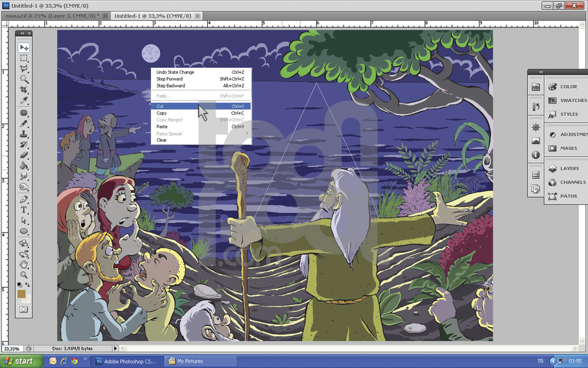Viewport: 588px width, 368px height.
Task: Open the Adjustments panel
Action: (566, 134)
